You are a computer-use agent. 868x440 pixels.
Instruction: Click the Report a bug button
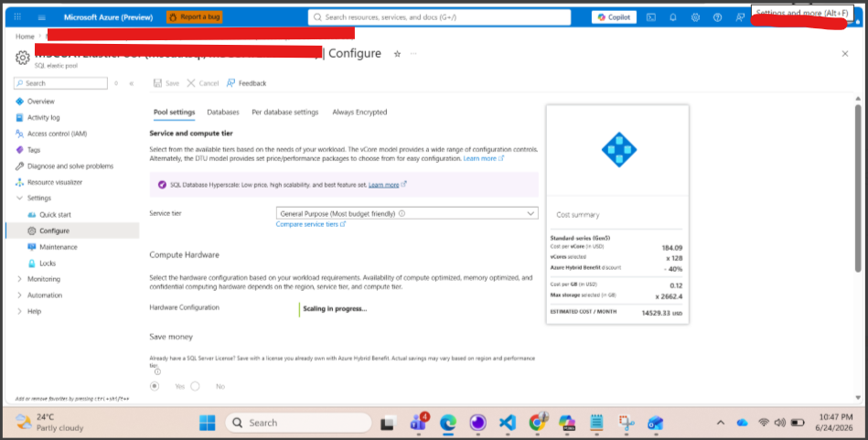(194, 17)
